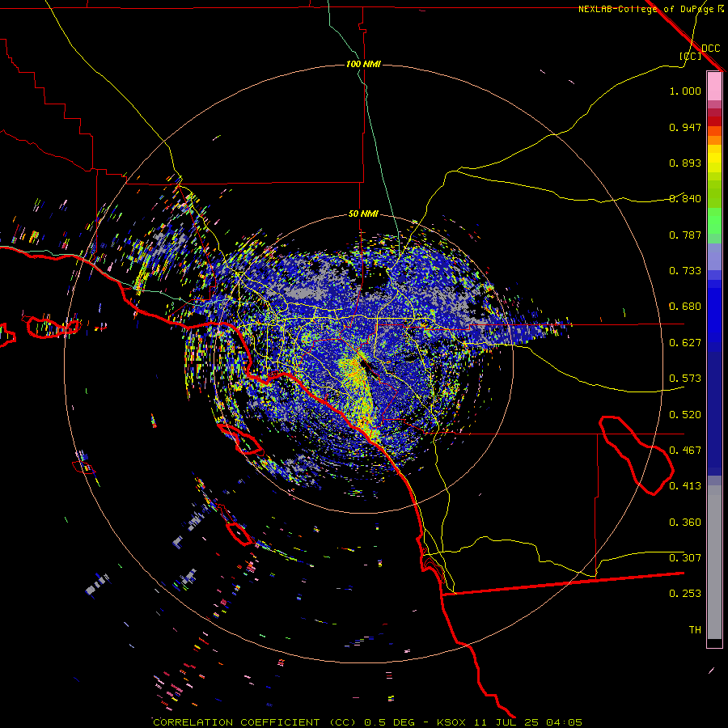728x728 pixels.
Task: Select the 0.947 value on the color scale
Action: (x=685, y=127)
